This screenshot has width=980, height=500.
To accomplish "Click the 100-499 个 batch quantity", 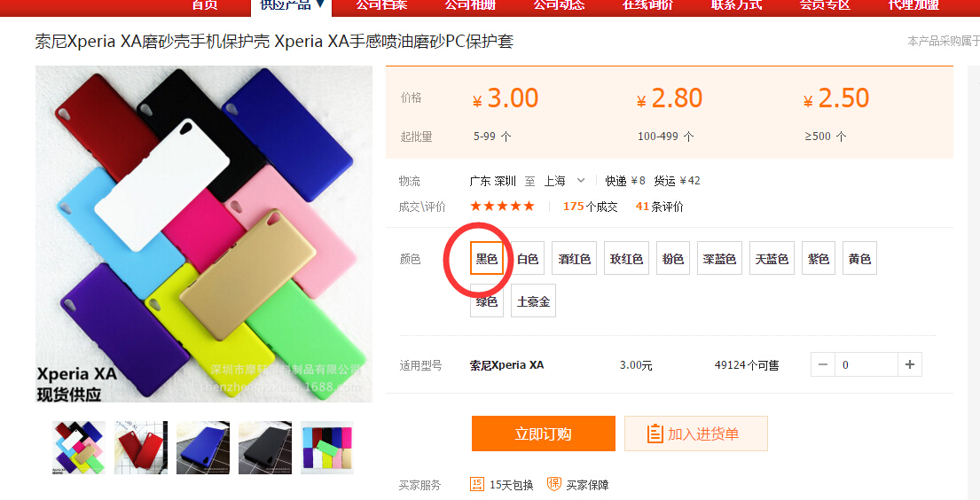I will pos(665,137).
